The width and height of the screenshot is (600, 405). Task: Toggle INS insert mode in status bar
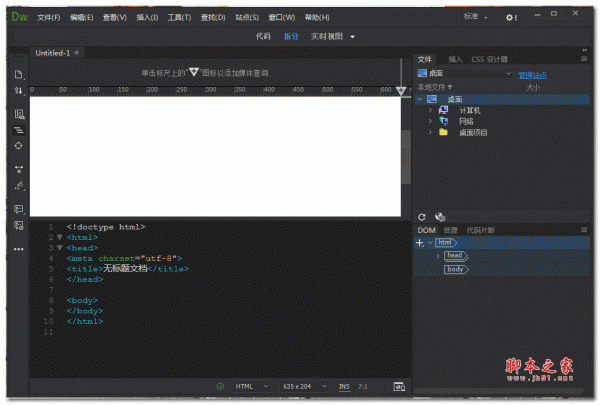(x=344, y=386)
